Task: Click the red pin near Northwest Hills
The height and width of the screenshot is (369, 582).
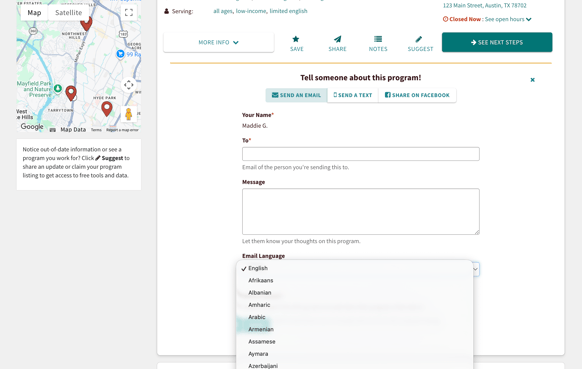Action: [x=86, y=23]
